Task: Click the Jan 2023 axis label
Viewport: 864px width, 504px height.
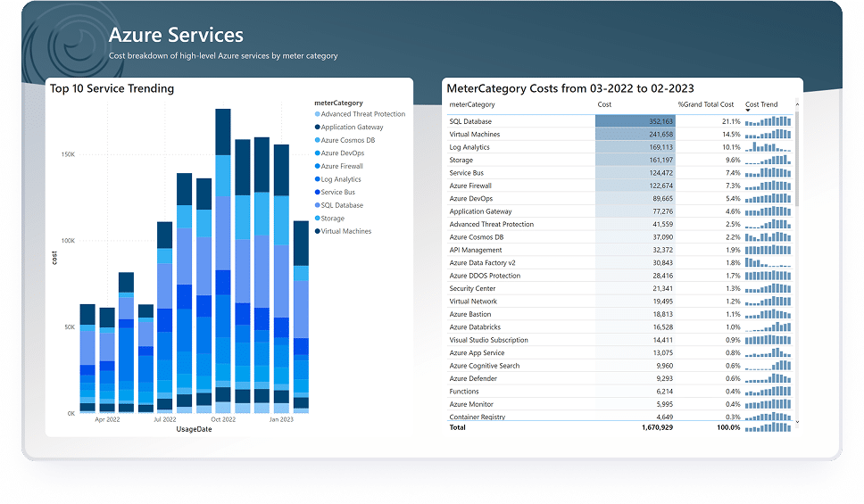Action: [281, 419]
